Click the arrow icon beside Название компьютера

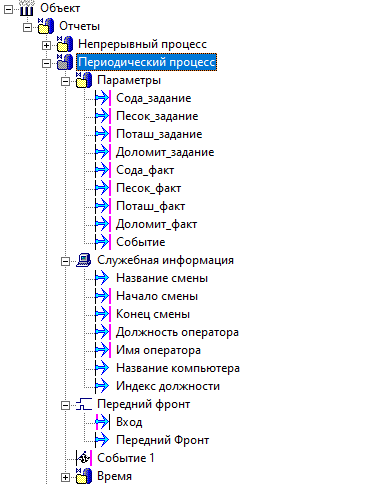coord(102,368)
